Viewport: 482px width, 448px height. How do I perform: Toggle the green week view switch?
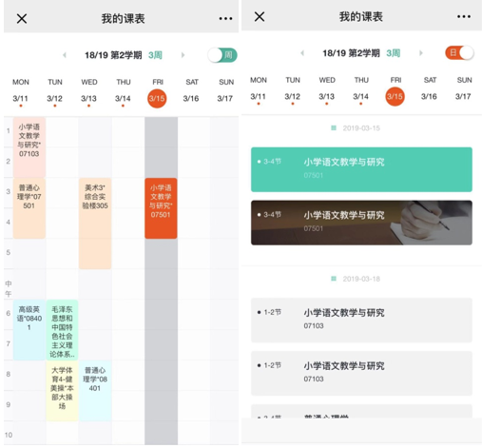tap(222, 55)
